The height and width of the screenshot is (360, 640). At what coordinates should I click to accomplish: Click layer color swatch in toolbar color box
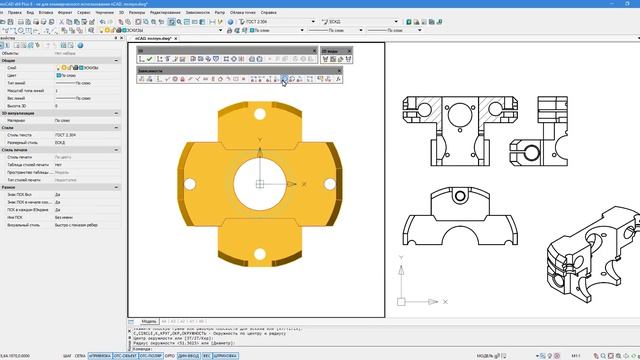coord(252,30)
